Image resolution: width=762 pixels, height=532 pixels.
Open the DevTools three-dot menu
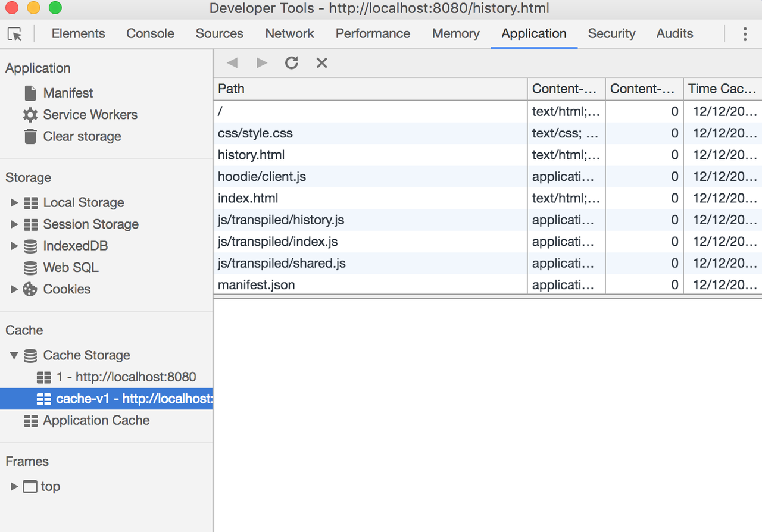pos(745,34)
